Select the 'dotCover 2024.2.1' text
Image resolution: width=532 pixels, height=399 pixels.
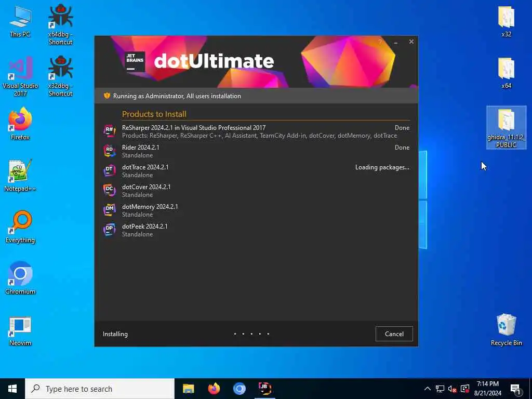click(x=146, y=187)
